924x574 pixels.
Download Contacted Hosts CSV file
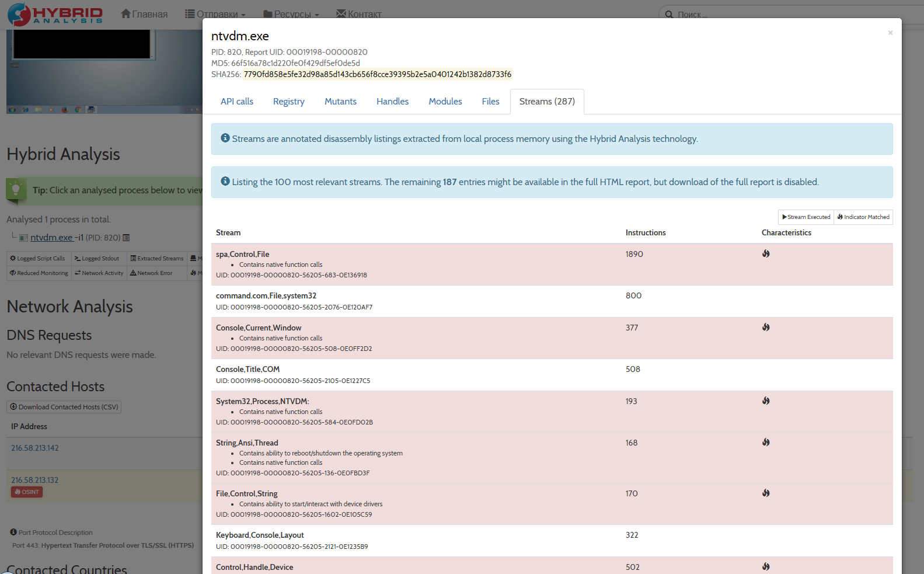[64, 407]
